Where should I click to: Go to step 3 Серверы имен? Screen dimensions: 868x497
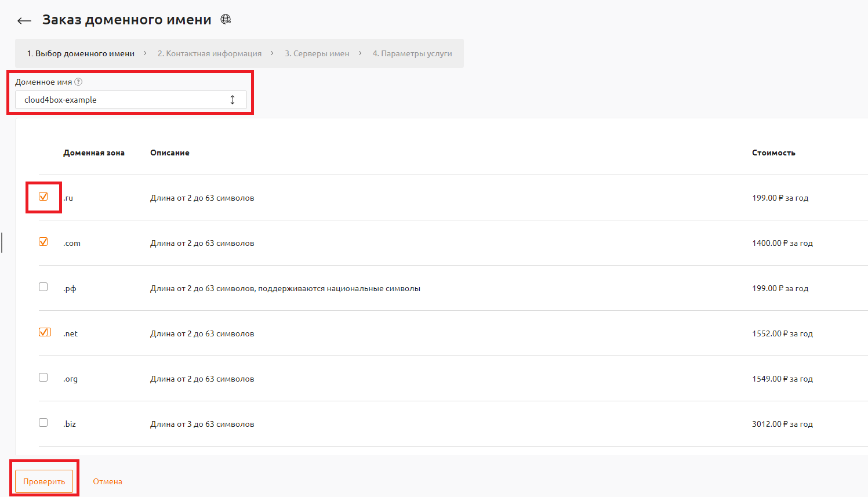pyautogui.click(x=317, y=53)
